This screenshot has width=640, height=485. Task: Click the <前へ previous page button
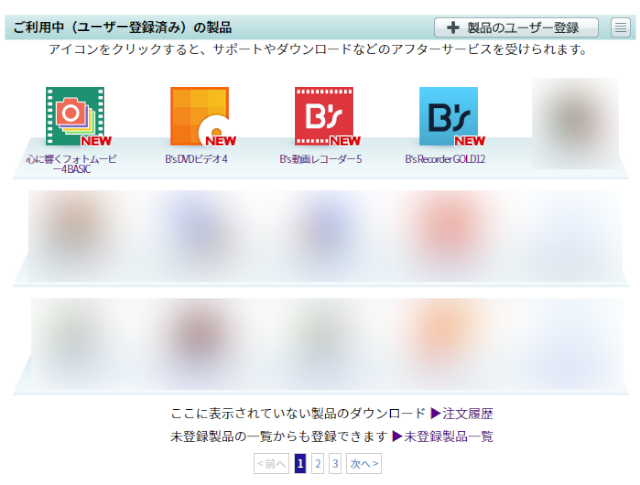271,464
